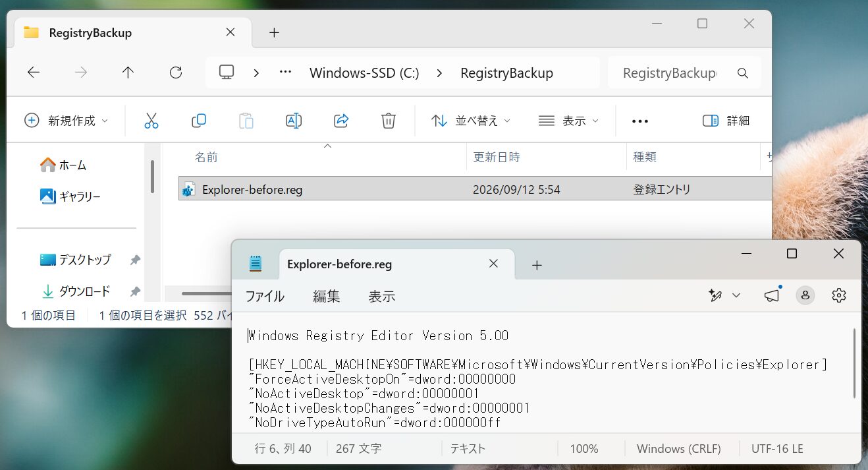Open the 表示 view dropdown in Explorer toolbar

pyautogui.click(x=568, y=121)
